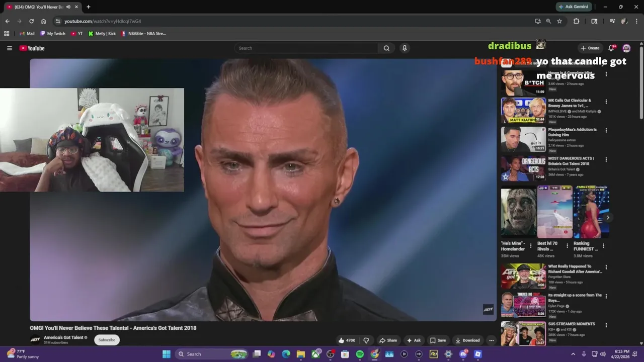This screenshot has width=644, height=362.
Task: Open Chrome media controls icon
Action: pyautogui.click(x=612, y=21)
